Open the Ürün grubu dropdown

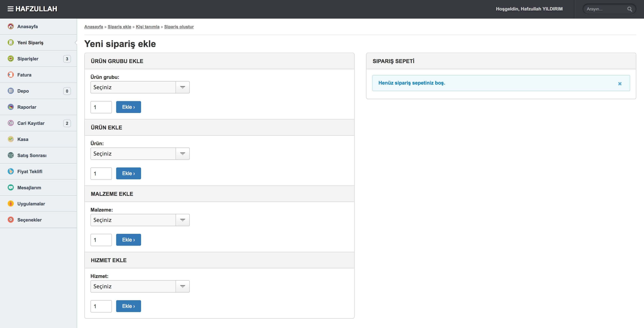click(x=140, y=87)
